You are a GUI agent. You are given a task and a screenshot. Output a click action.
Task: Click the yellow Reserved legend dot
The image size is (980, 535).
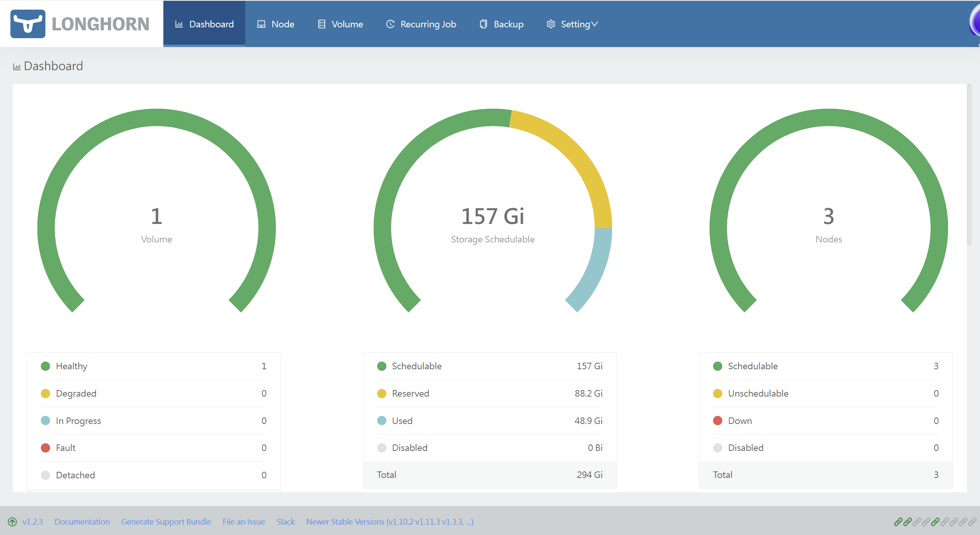(382, 394)
